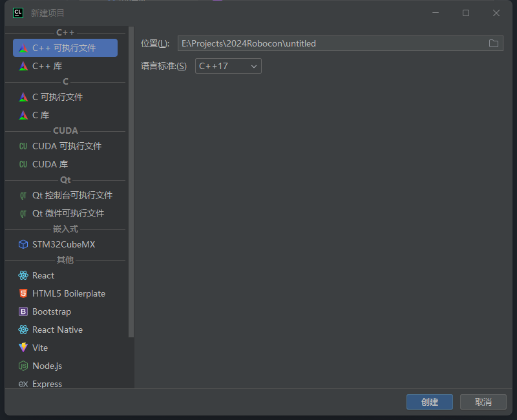This screenshot has height=420, width=517.
Task: Select the Vite project template
Action: pyautogui.click(x=40, y=348)
